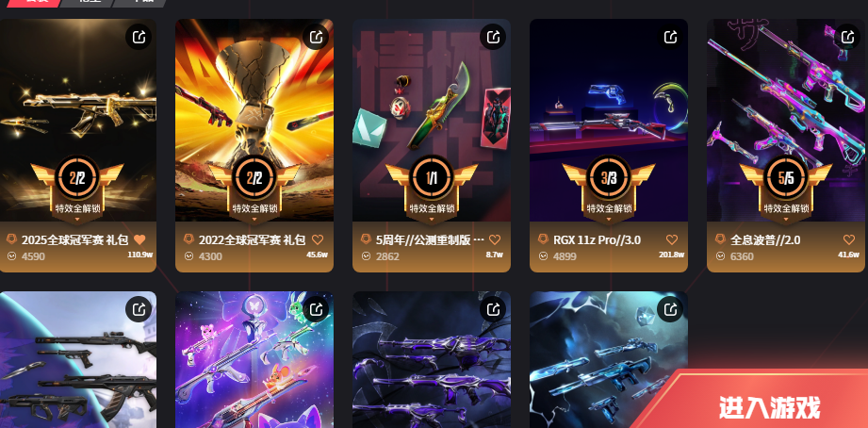Select the red active tab at top
The width and height of the screenshot is (868, 428).
[x=34, y=3]
